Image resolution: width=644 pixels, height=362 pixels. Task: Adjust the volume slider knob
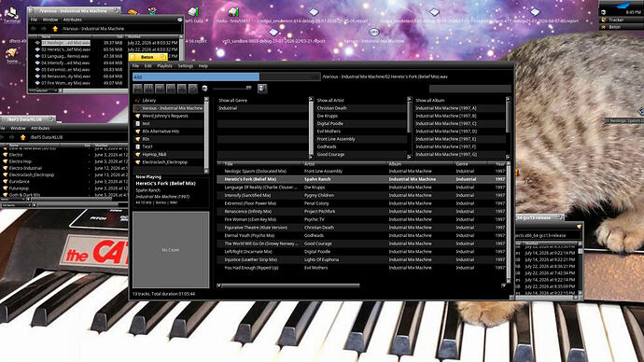tap(248, 88)
